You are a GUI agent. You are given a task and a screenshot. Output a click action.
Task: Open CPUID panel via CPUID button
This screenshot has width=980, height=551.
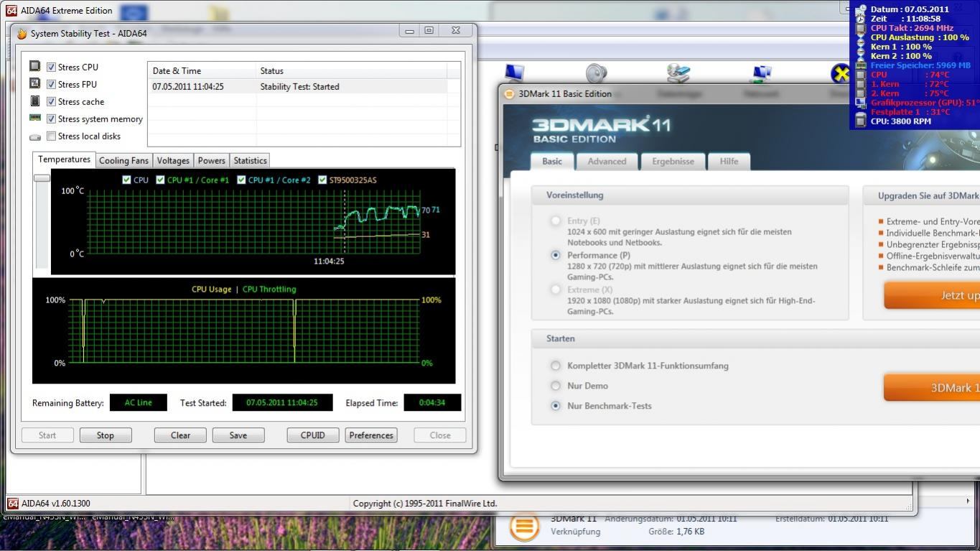[313, 435]
